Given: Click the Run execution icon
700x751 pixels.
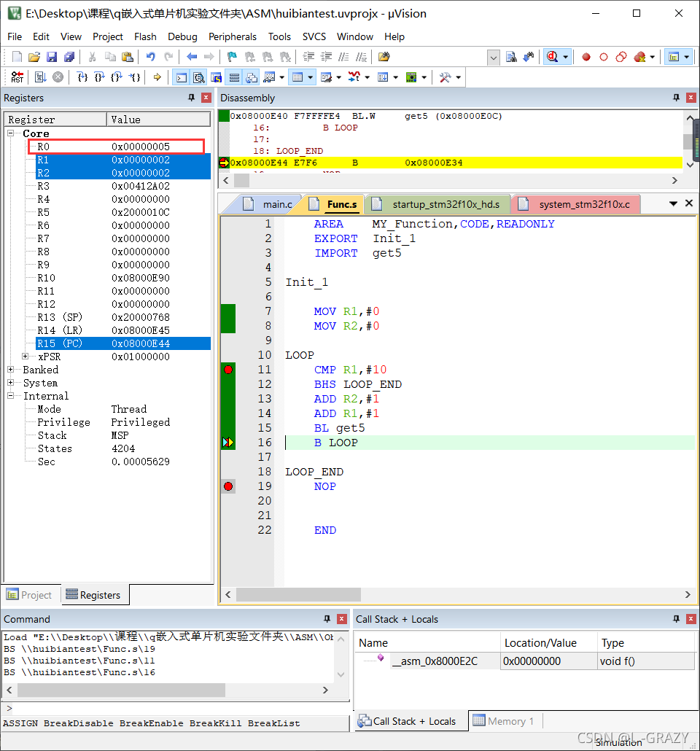Looking at the screenshot, I should pos(41,77).
